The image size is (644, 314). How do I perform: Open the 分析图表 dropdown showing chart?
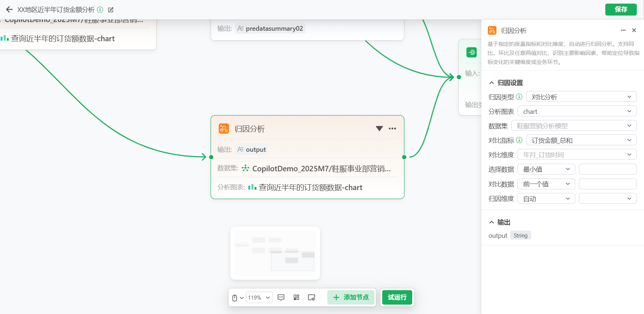[x=577, y=111]
